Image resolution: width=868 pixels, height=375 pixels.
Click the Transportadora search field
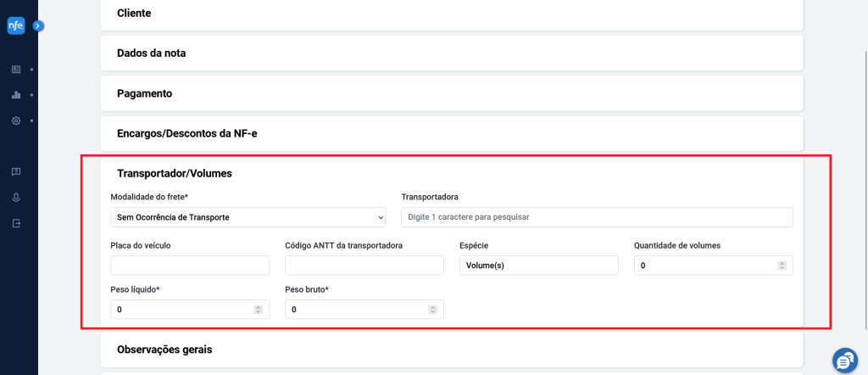597,217
